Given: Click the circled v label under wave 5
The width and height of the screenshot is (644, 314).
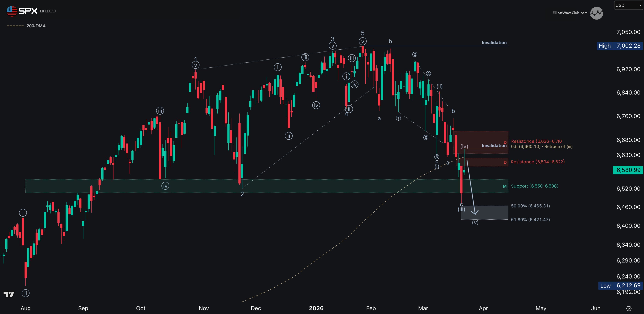Looking at the screenshot, I should [363, 41].
